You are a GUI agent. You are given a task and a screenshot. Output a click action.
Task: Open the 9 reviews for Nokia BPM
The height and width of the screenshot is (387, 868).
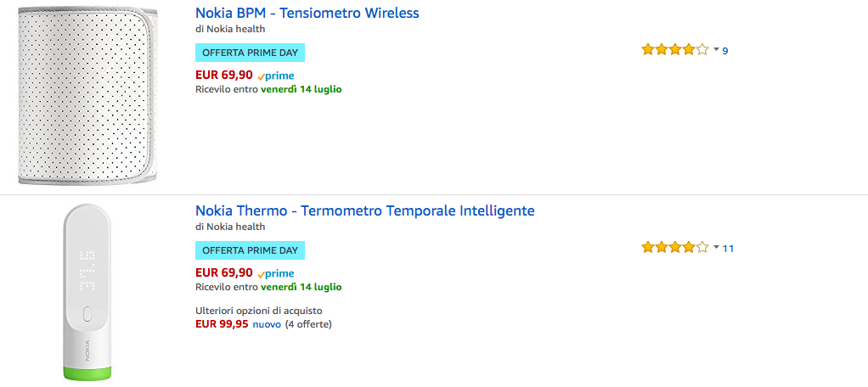725,51
